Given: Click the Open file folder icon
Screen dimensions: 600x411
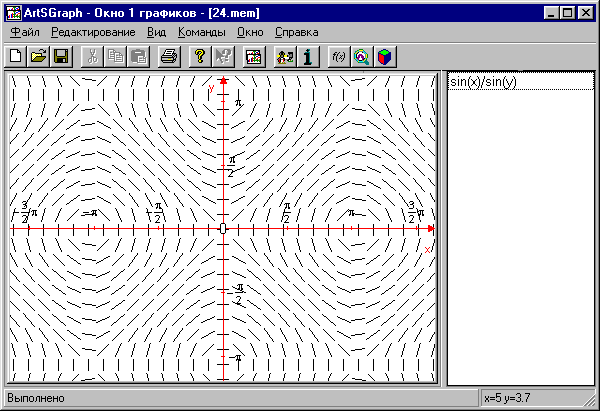Looking at the screenshot, I should click(38, 57).
